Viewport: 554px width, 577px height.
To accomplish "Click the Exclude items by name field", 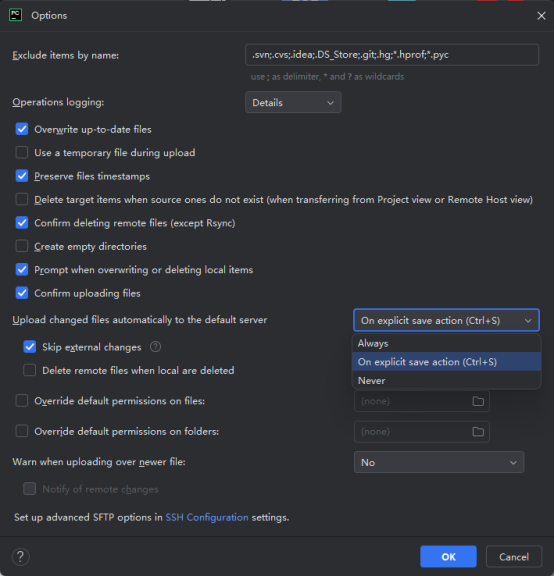I will click(x=392, y=55).
